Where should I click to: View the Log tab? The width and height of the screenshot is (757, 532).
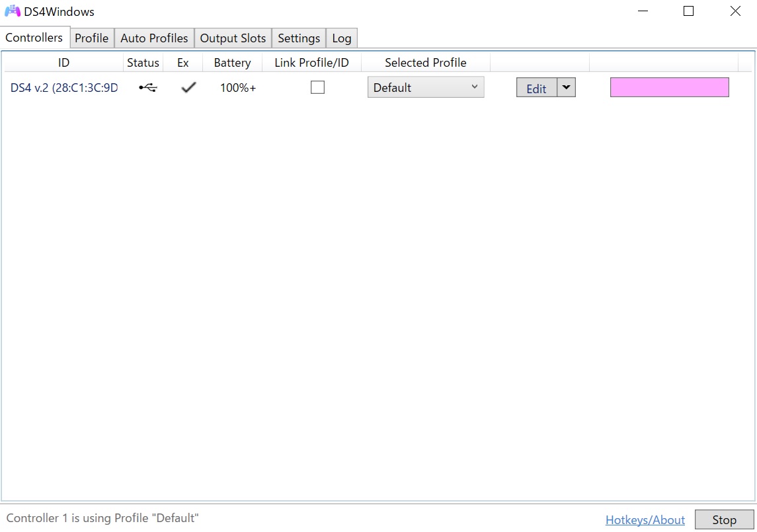[x=341, y=38]
